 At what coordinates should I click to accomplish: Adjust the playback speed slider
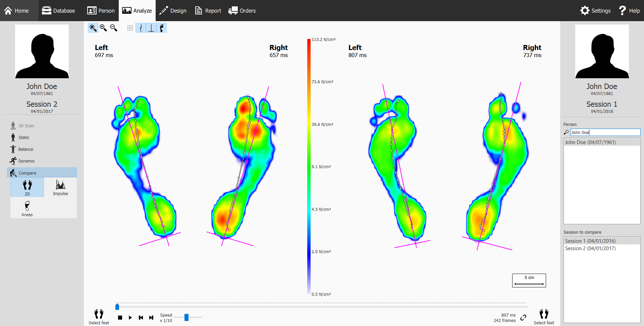pyautogui.click(x=187, y=317)
